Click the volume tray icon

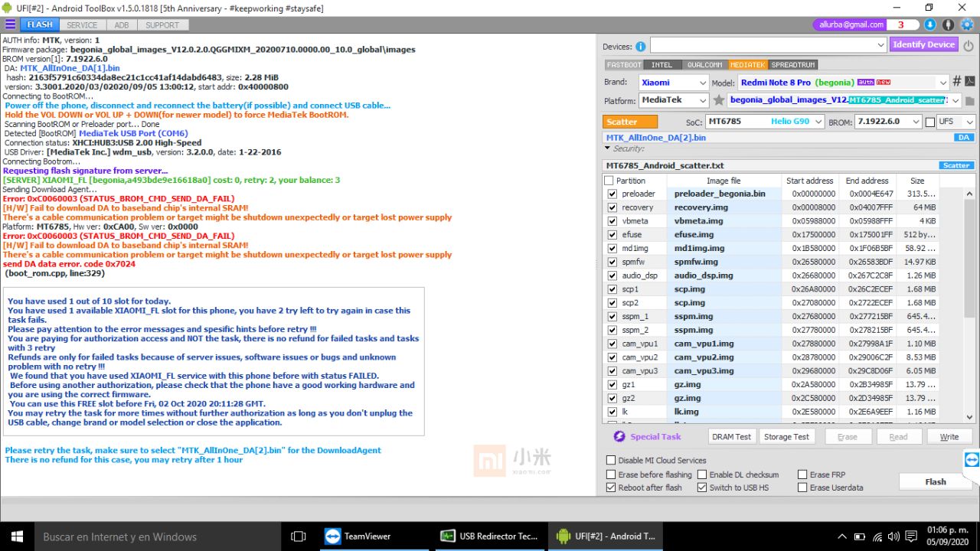(x=894, y=536)
